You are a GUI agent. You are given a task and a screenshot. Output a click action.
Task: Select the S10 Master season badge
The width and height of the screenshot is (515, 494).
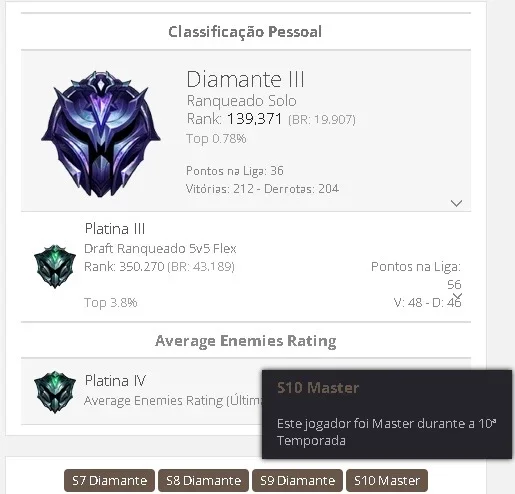[387, 480]
